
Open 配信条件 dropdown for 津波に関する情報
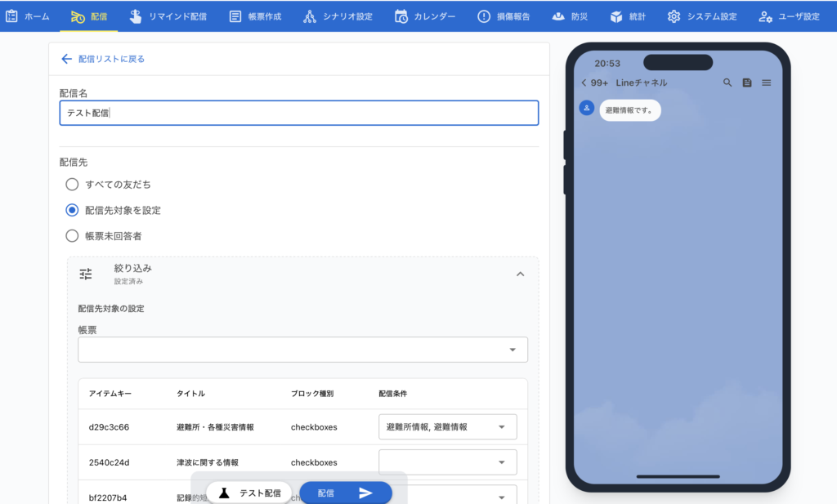[x=447, y=462]
